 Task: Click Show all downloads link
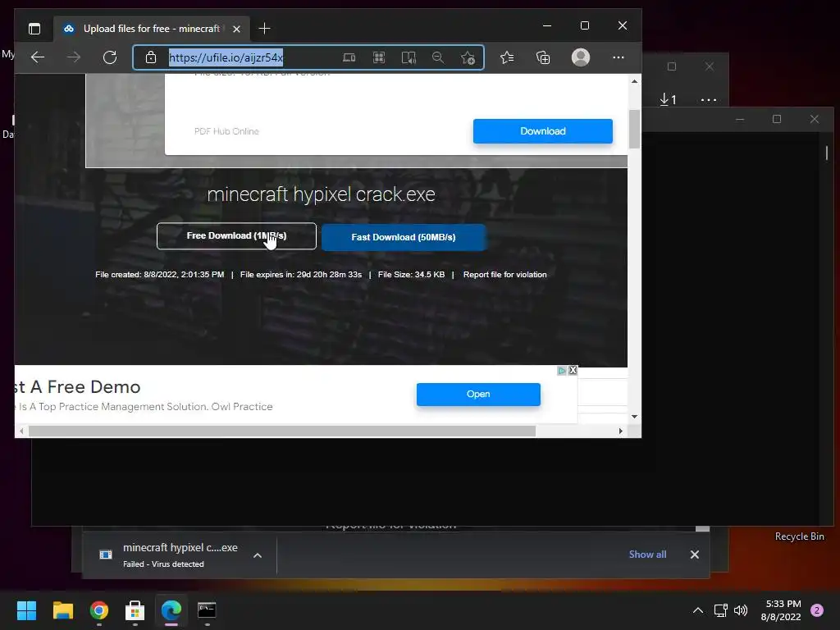[647, 555]
